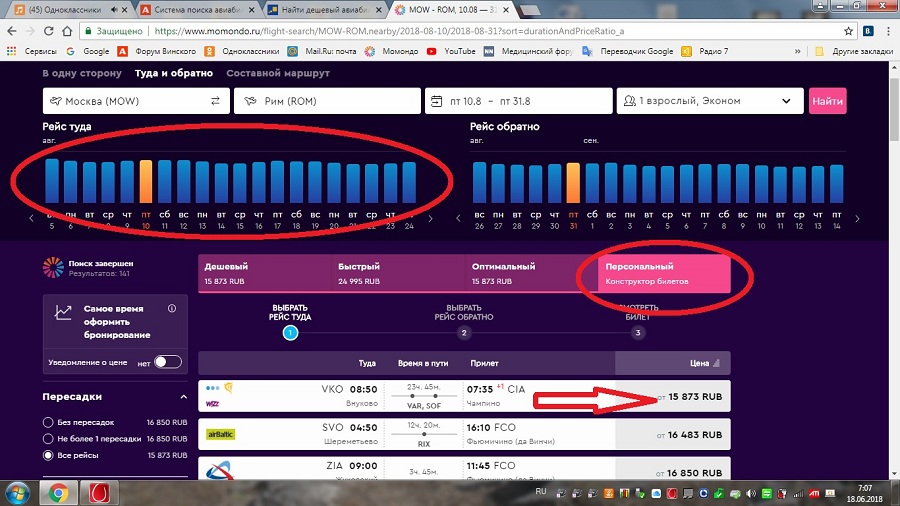The image size is (900, 506).
Task: Click step 2 Выбрать рейс обратно
Action: [464, 333]
